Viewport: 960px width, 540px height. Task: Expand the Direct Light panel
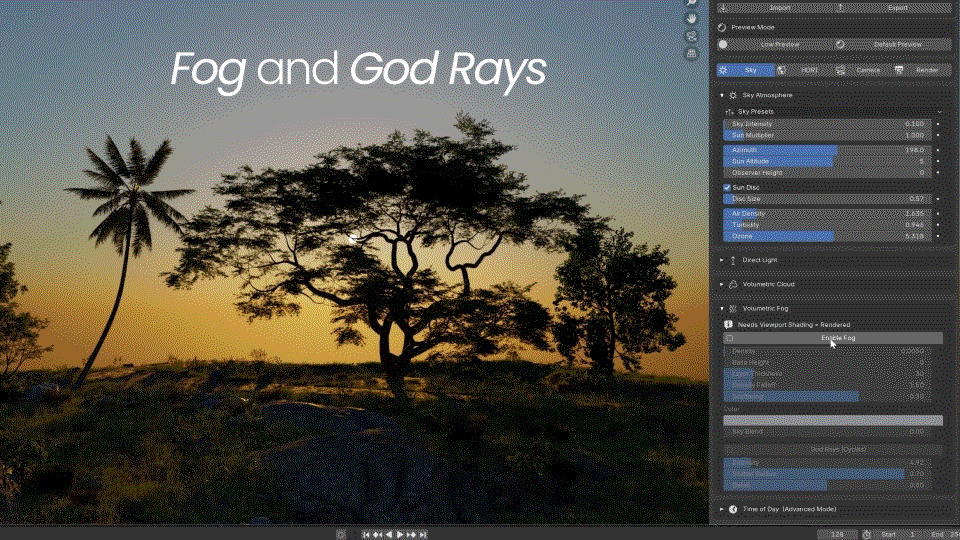tap(722, 260)
